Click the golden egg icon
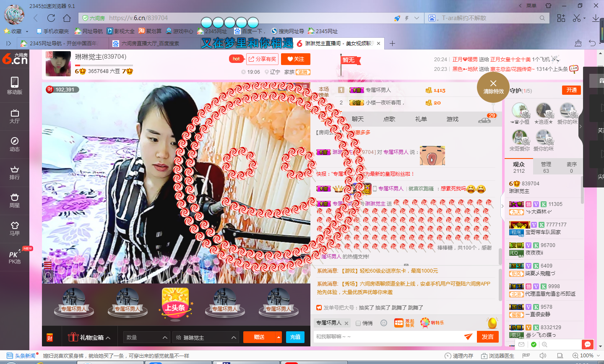The width and height of the screenshot is (604, 364). pyautogui.click(x=492, y=323)
